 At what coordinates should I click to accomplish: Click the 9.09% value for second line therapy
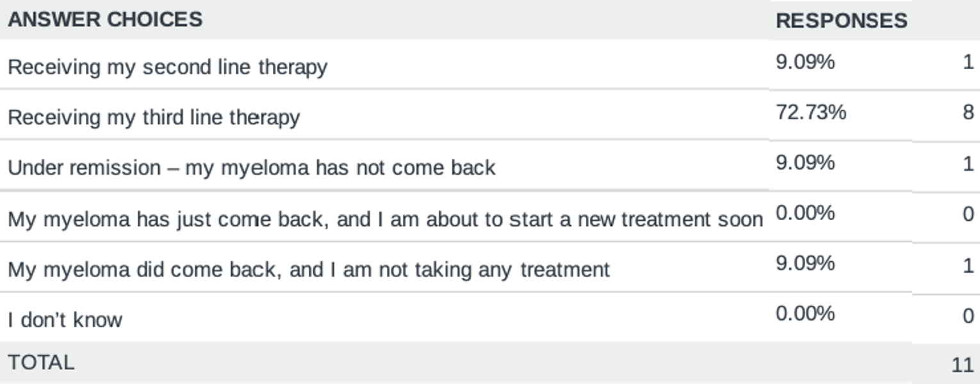pyautogui.click(x=805, y=62)
